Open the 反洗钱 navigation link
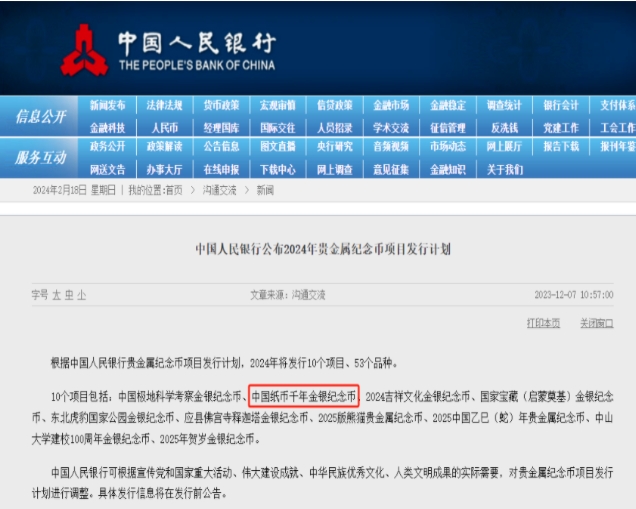 [x=505, y=128]
